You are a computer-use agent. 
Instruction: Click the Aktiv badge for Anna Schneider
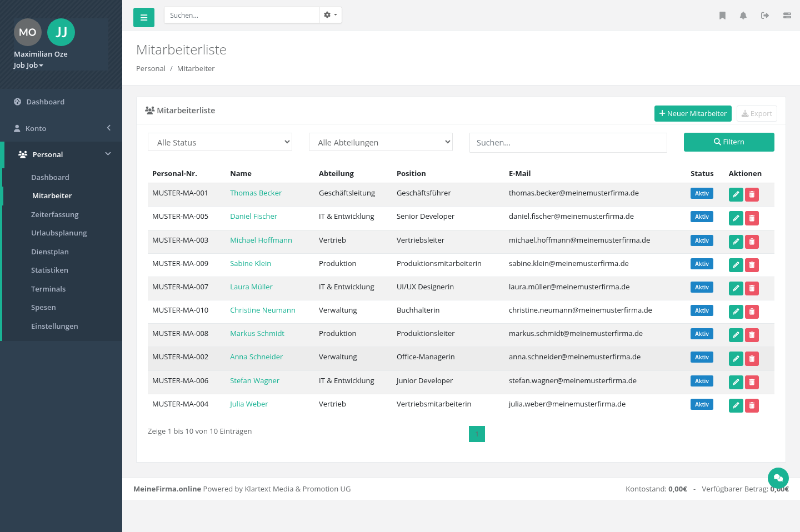click(702, 357)
